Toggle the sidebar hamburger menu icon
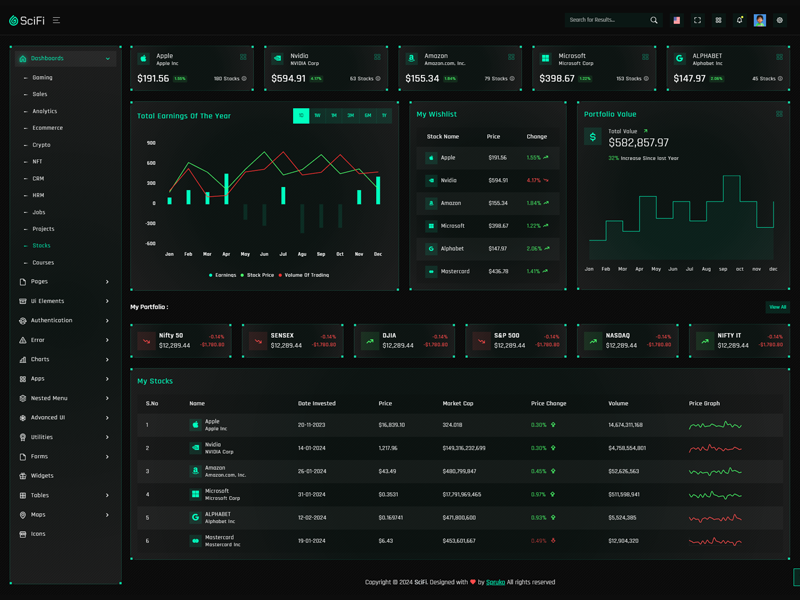The width and height of the screenshot is (800, 600). 56,20
